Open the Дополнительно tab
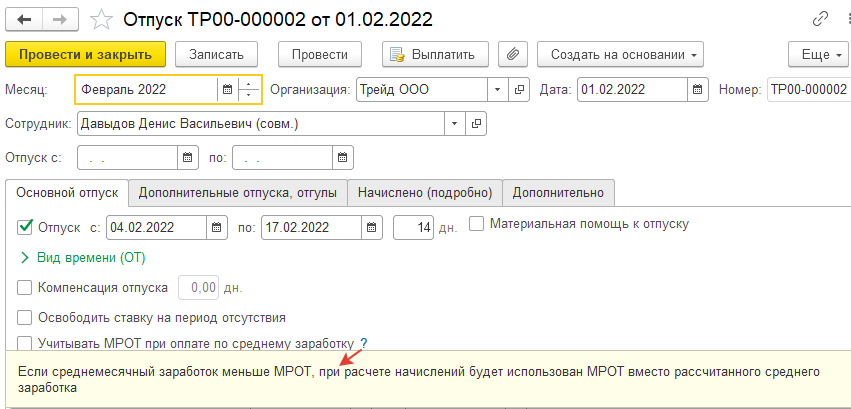 coord(558,193)
